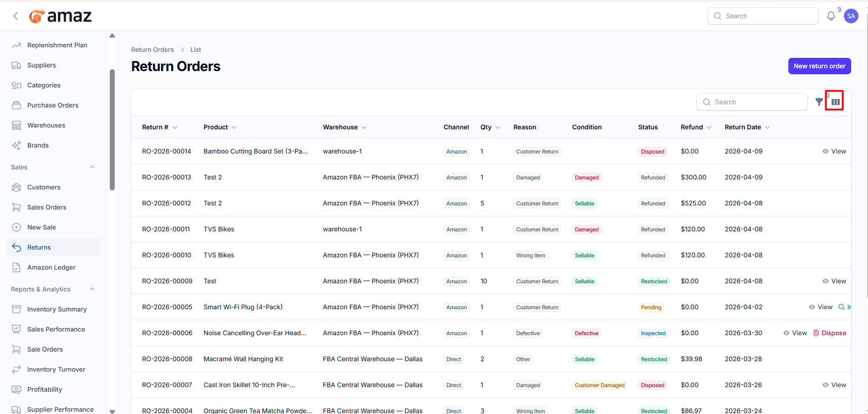Image resolution: width=868 pixels, height=414 pixels.
Task: Click sidebar scroll down arrow
Action: [x=112, y=411]
